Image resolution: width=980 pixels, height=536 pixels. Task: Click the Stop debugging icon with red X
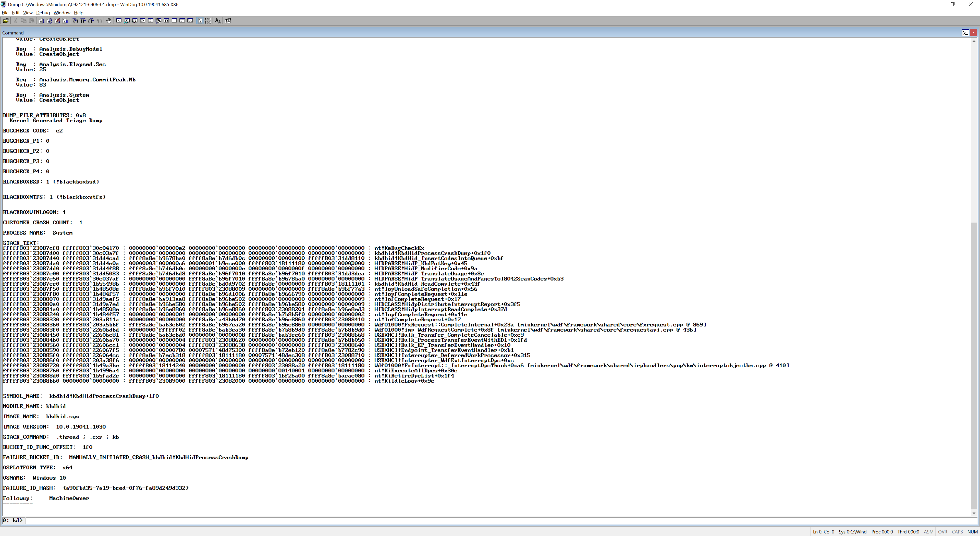(57, 21)
